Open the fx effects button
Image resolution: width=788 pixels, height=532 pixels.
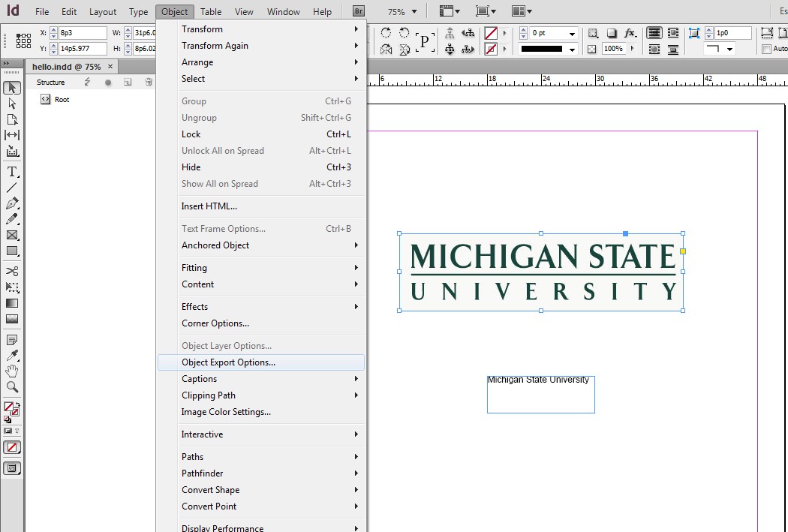(x=630, y=33)
